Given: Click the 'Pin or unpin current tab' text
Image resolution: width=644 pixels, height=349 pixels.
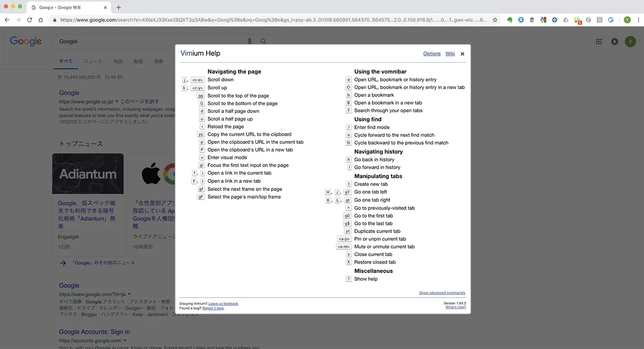Looking at the screenshot, I should (x=380, y=239).
